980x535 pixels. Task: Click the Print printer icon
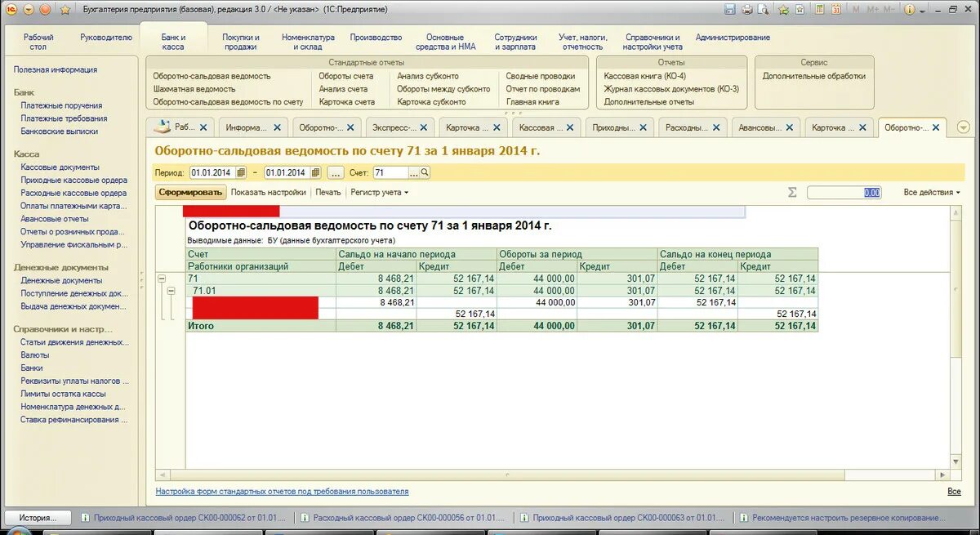pos(747,10)
